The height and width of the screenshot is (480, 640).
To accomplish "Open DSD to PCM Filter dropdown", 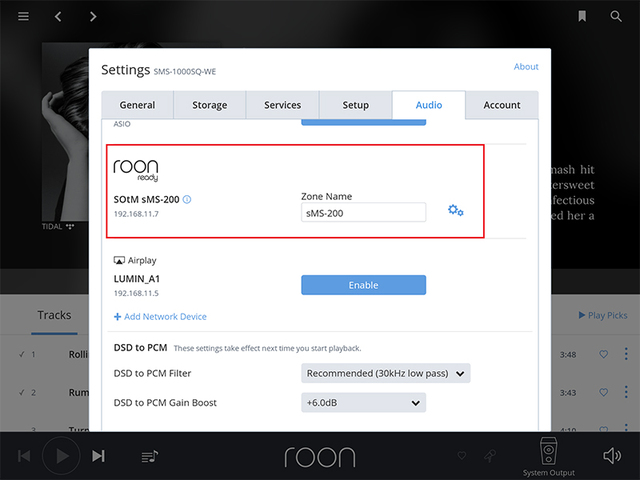I will 386,373.
